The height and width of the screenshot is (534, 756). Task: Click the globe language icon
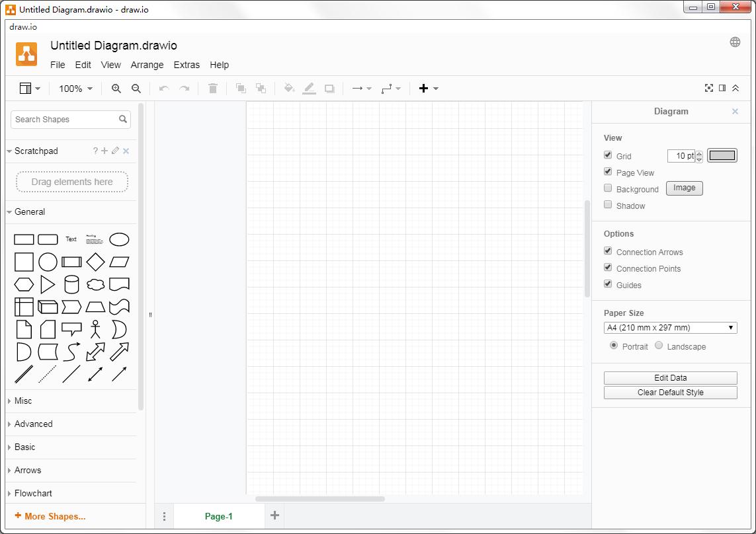pyautogui.click(x=735, y=42)
